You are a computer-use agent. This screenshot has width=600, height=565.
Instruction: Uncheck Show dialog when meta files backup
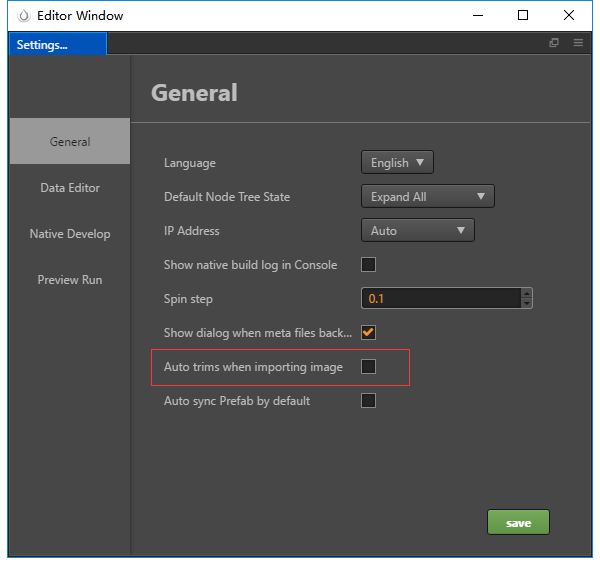(x=368, y=332)
